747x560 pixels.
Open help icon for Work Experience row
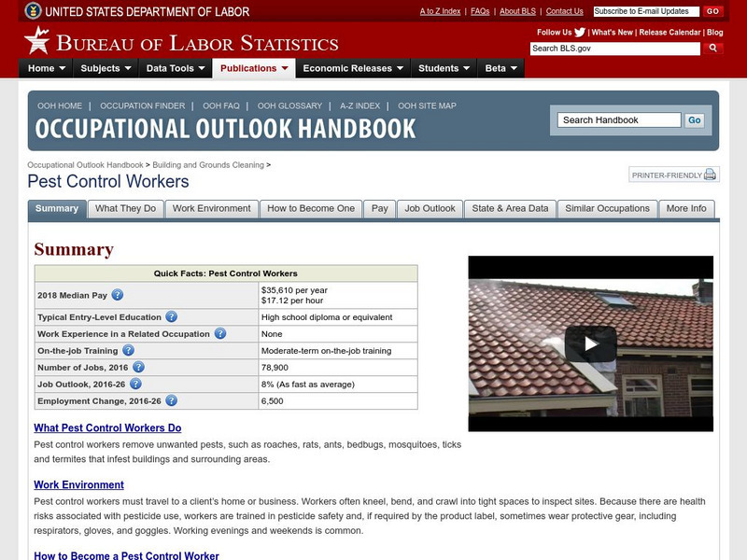coord(219,333)
